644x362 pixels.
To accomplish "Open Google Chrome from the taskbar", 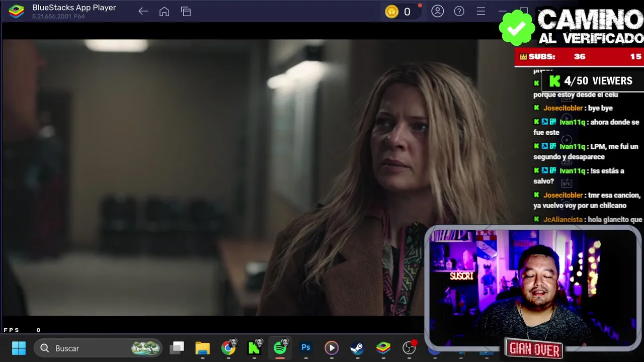I will coord(228,348).
